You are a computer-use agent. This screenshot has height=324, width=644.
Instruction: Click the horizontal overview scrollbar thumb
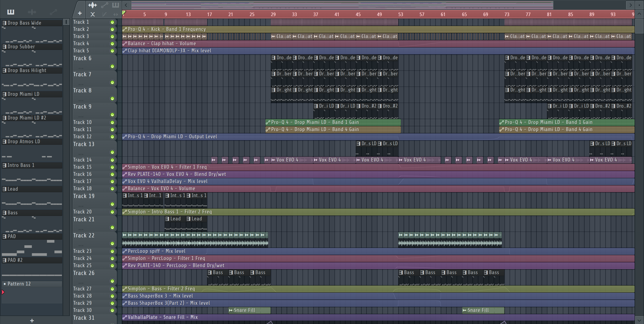pos(342,5)
